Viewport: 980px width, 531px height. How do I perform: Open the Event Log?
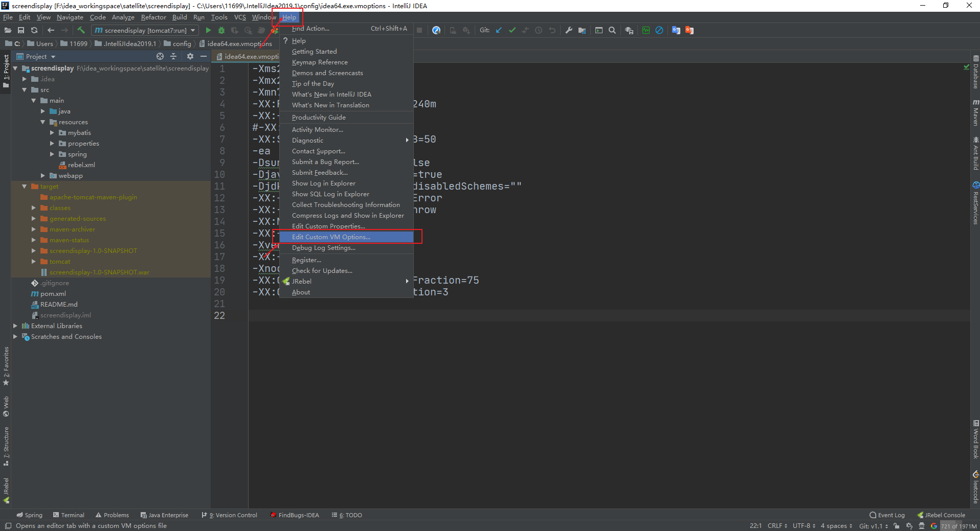click(x=887, y=515)
